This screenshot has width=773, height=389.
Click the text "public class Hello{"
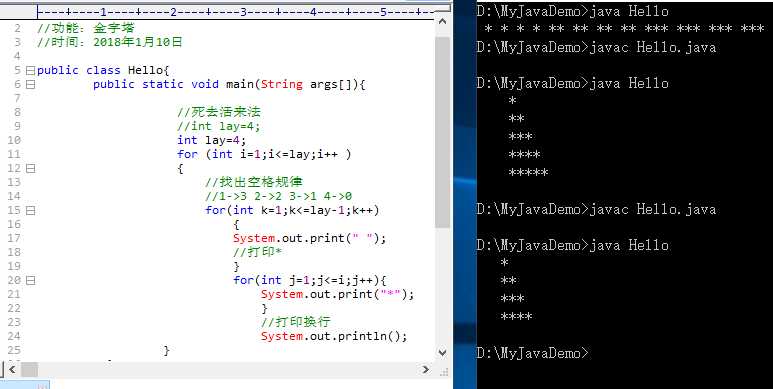coord(104,71)
